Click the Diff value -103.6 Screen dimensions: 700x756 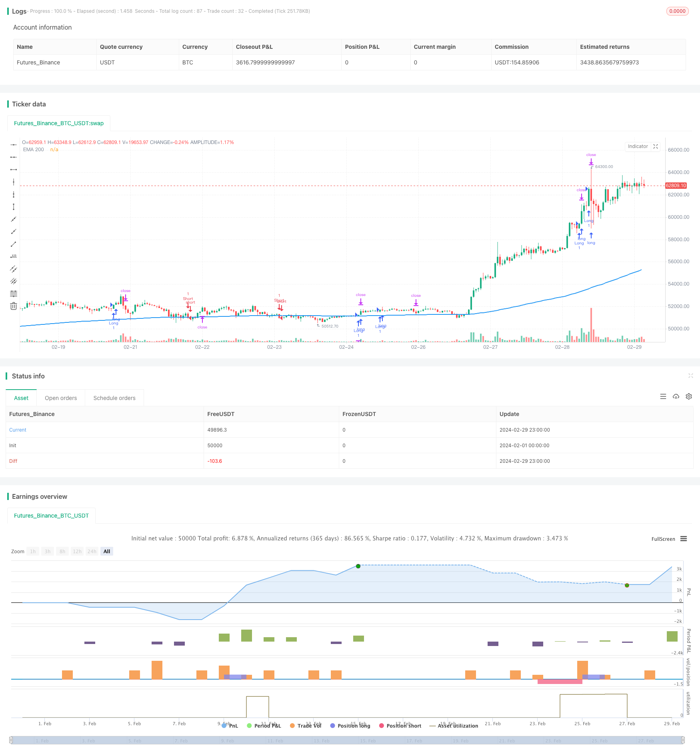click(214, 461)
